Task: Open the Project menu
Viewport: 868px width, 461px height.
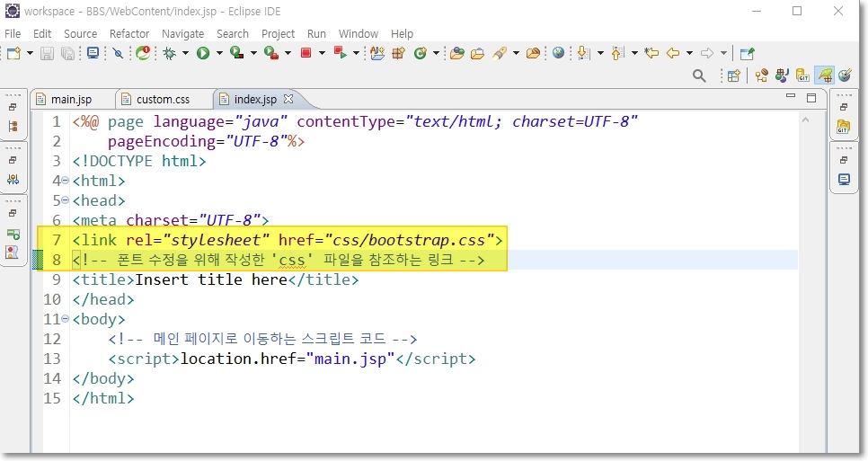Action: click(278, 34)
